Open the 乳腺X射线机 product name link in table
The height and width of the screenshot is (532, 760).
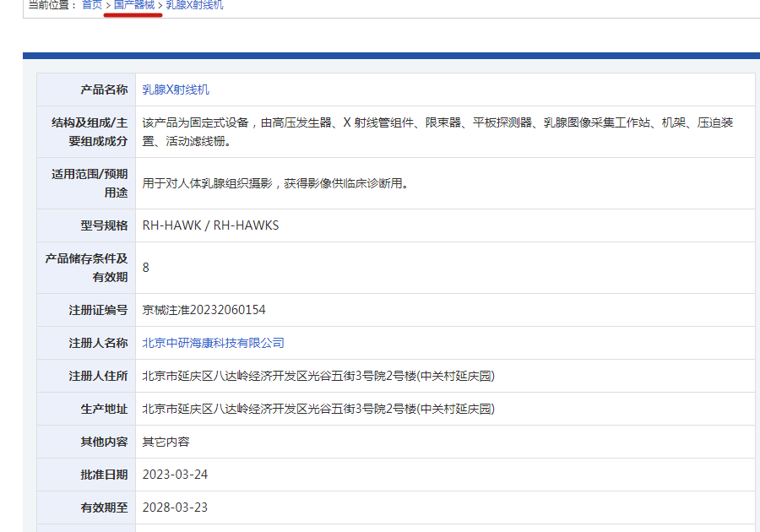(176, 90)
